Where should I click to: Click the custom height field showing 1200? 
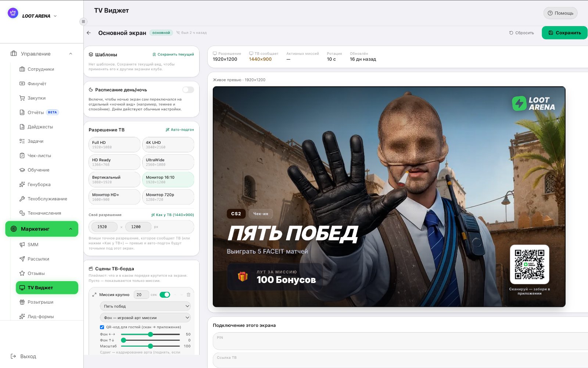(138, 227)
